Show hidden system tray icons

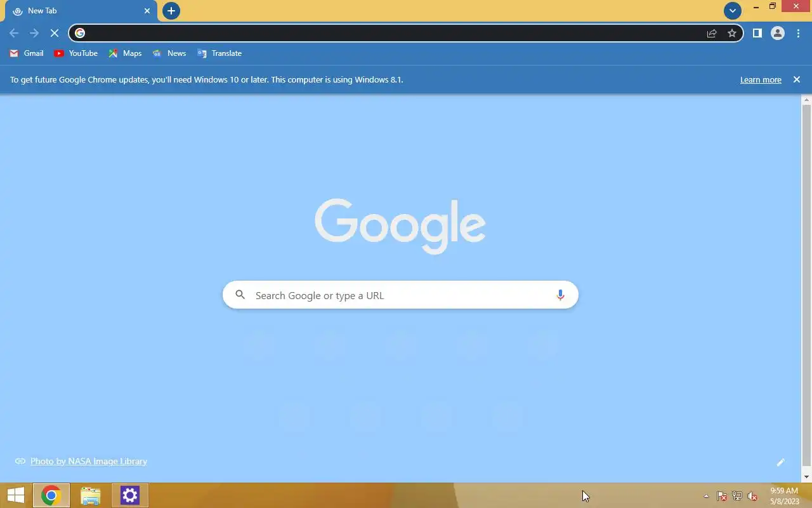pos(706,496)
